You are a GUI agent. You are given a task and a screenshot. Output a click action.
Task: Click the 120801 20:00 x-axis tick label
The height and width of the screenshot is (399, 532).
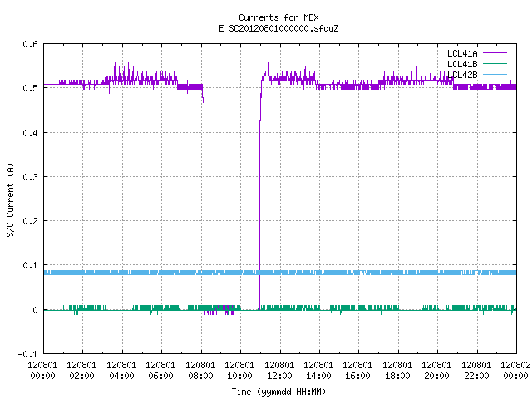pyautogui.click(x=436, y=370)
